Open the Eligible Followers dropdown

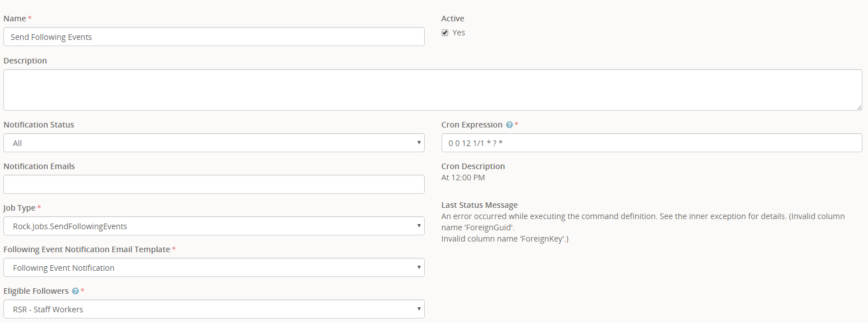214,309
